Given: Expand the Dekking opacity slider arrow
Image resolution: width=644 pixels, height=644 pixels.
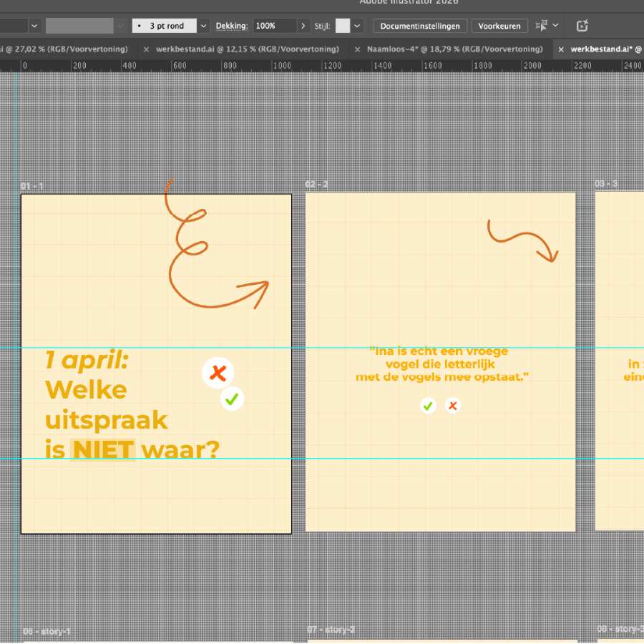Looking at the screenshot, I should (x=304, y=26).
